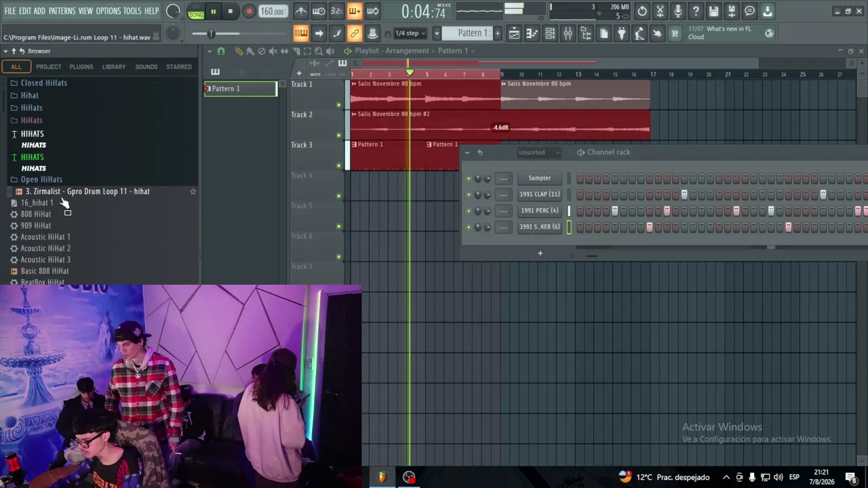Screen dimensions: 868x488
Task: Toggle typing keyboard to piano
Action: 301,33
